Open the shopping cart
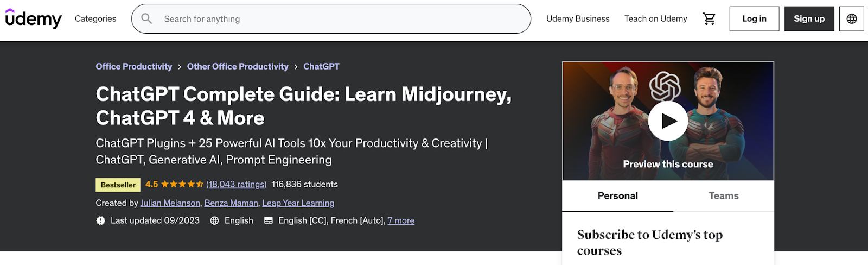This screenshot has width=868, height=265. [709, 19]
